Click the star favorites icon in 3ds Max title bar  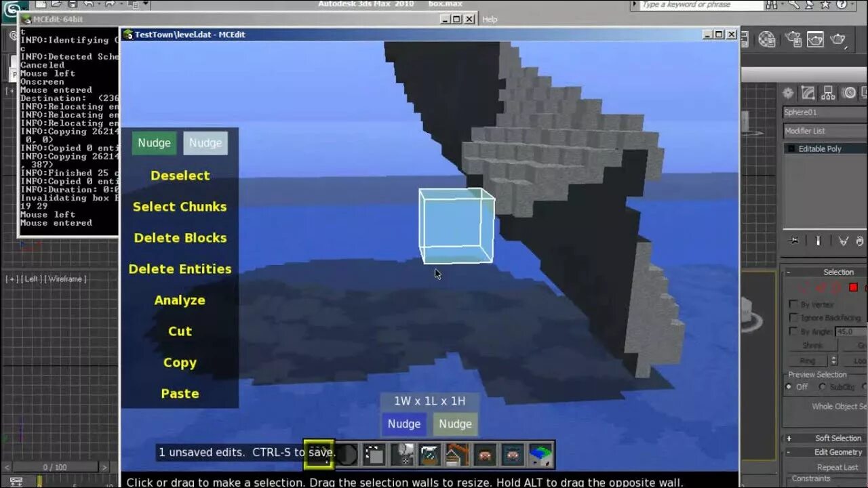pyautogui.click(x=825, y=5)
